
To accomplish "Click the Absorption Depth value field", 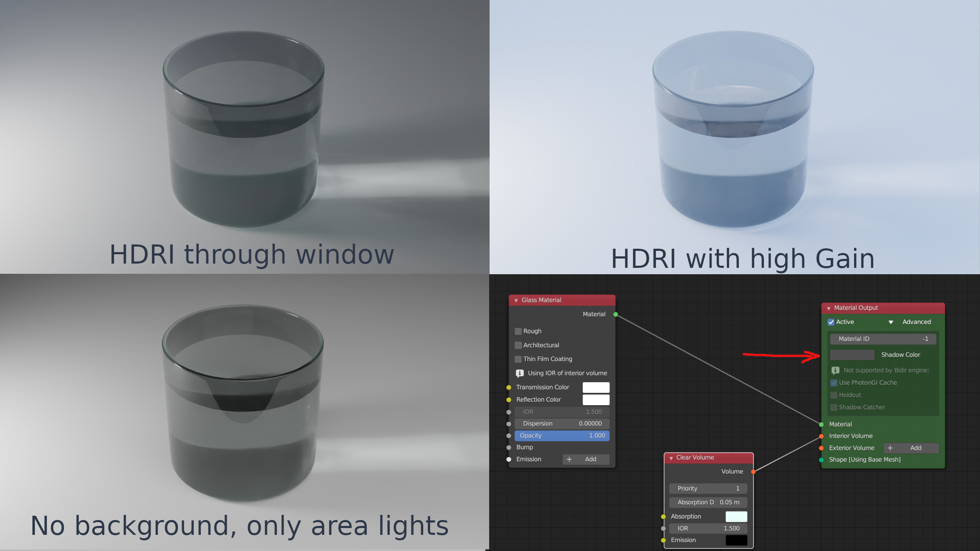I will (x=708, y=502).
